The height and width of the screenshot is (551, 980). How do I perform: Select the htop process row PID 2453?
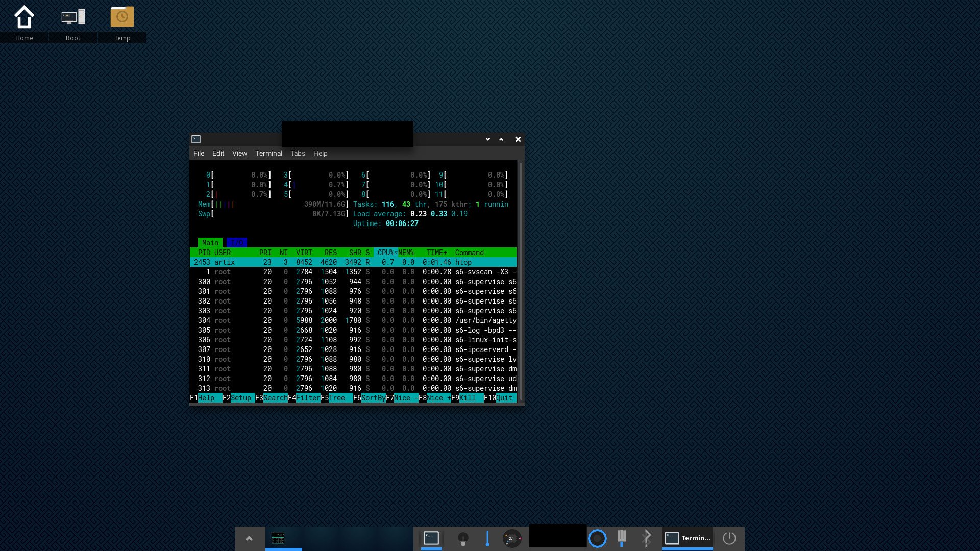tap(353, 262)
